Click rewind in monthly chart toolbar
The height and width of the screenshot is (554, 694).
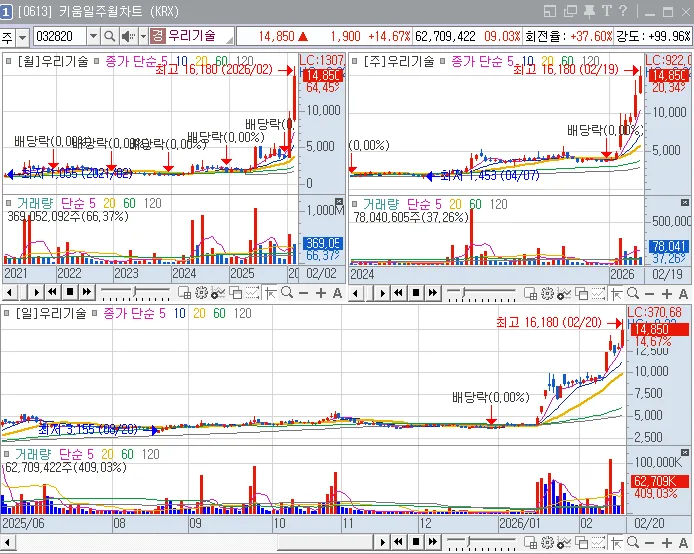click(x=53, y=292)
